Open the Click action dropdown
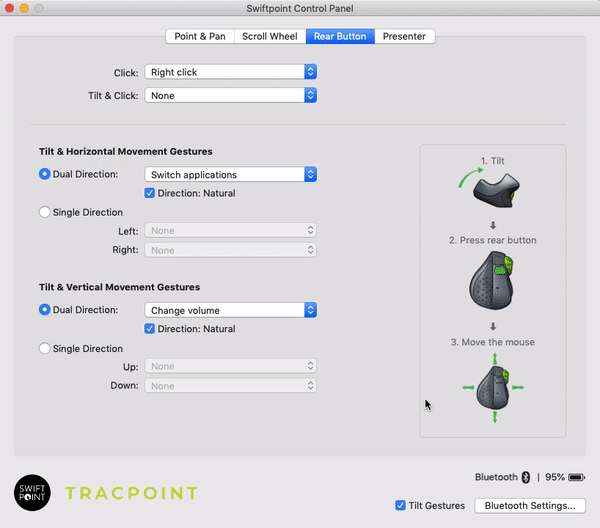 click(x=230, y=72)
